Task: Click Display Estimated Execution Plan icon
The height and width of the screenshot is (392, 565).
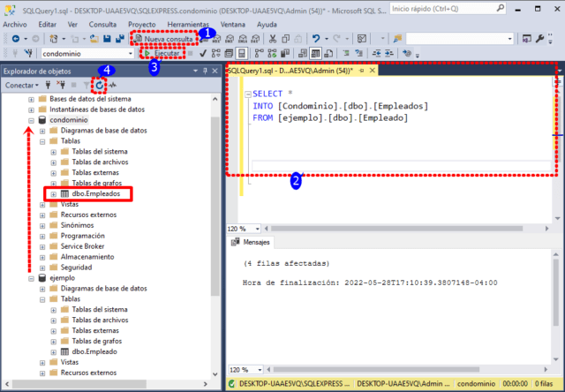Action: (215, 54)
